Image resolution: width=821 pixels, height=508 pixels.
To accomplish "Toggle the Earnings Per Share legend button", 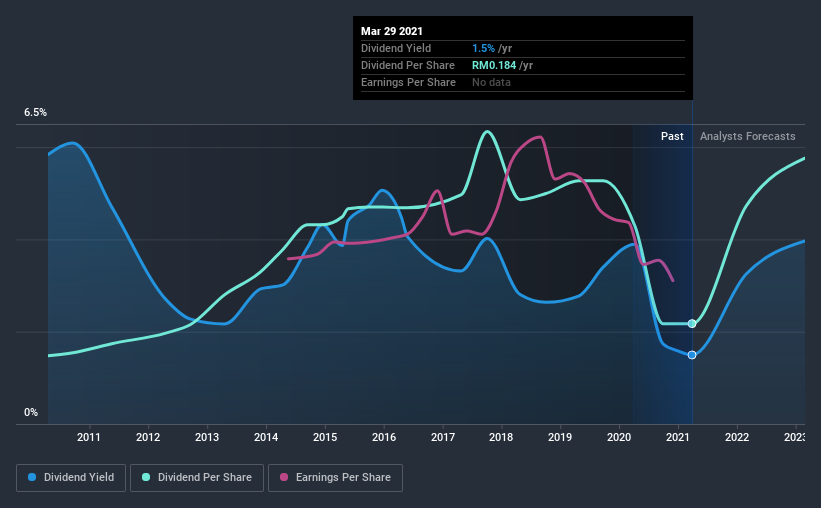I will pyautogui.click(x=336, y=478).
